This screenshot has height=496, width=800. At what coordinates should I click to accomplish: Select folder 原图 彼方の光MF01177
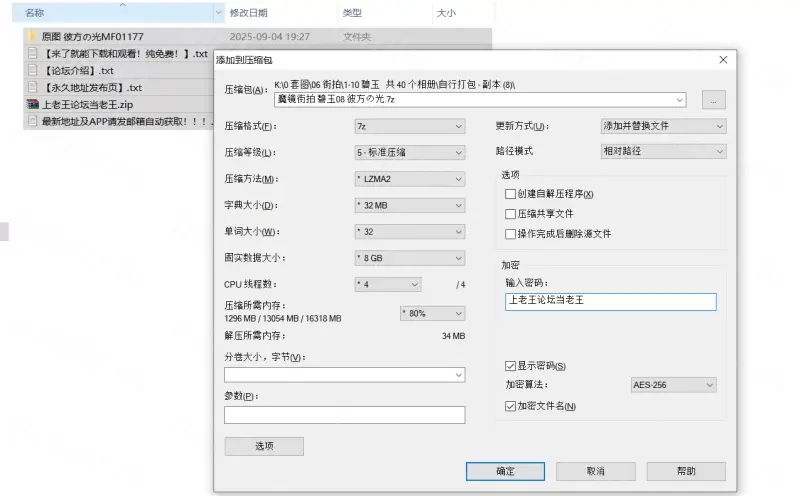[x=92, y=37]
